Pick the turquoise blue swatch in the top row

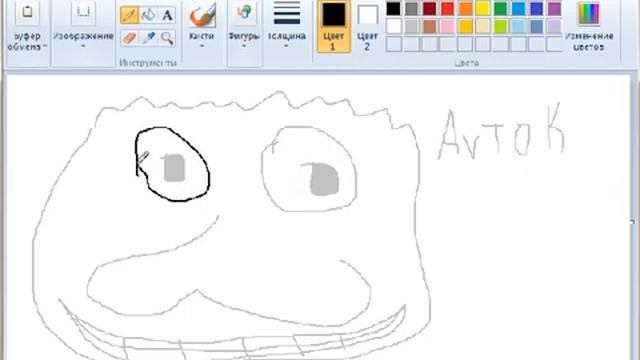click(x=518, y=9)
